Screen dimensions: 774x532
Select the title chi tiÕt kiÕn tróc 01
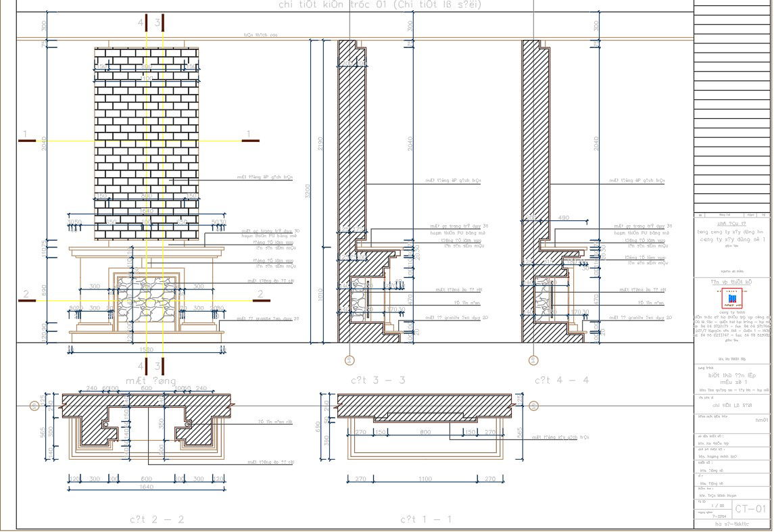[x=318, y=4]
